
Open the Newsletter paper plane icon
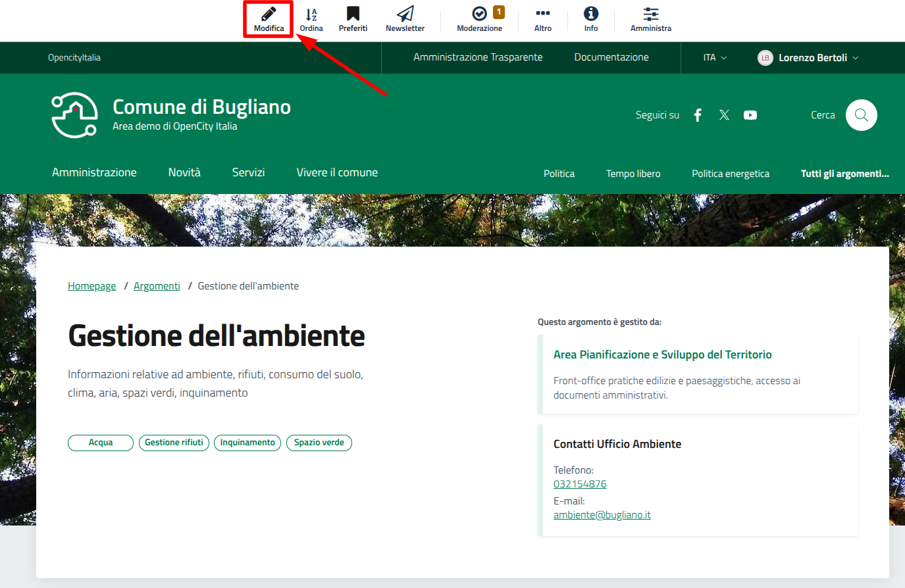(x=405, y=14)
